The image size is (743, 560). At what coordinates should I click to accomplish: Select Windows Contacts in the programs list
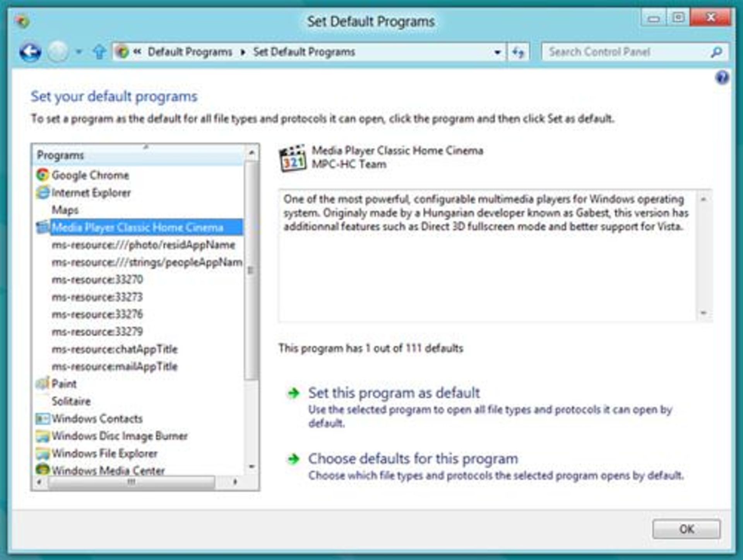[97, 418]
